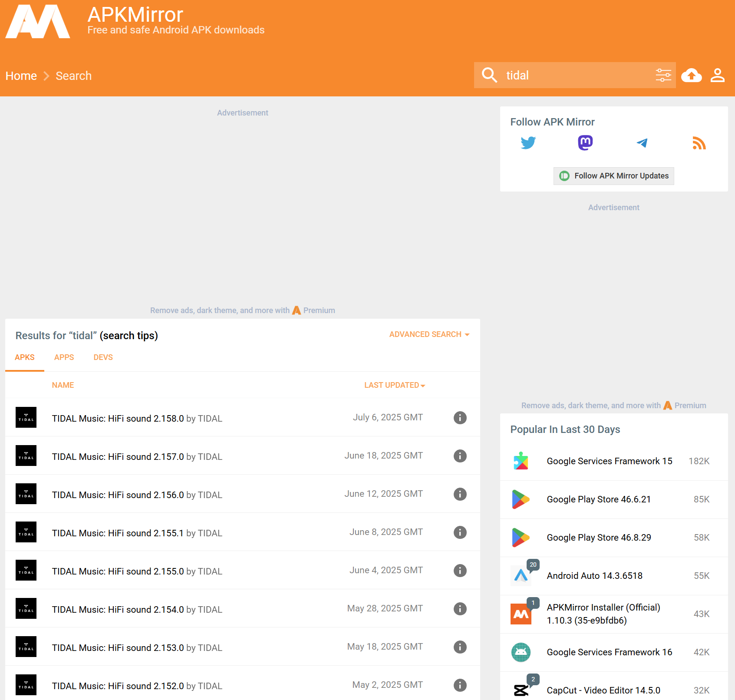Show info for TIDAL 2.158.0
The height and width of the screenshot is (700, 735).
(x=460, y=418)
